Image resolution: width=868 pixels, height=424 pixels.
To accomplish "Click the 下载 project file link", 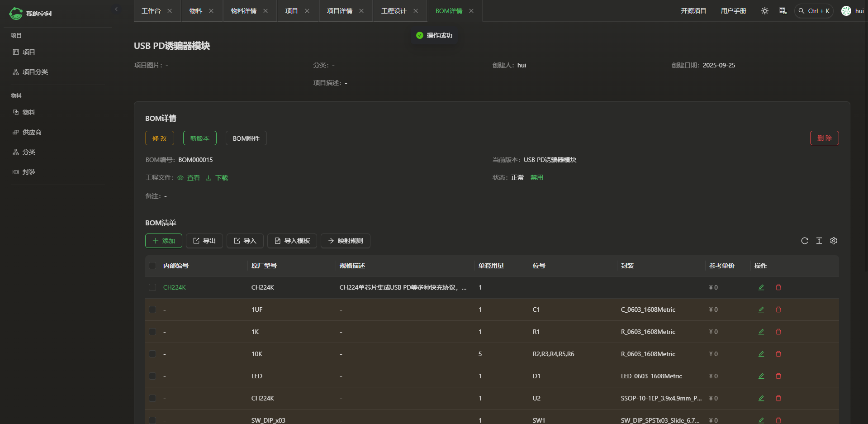I will pos(217,178).
